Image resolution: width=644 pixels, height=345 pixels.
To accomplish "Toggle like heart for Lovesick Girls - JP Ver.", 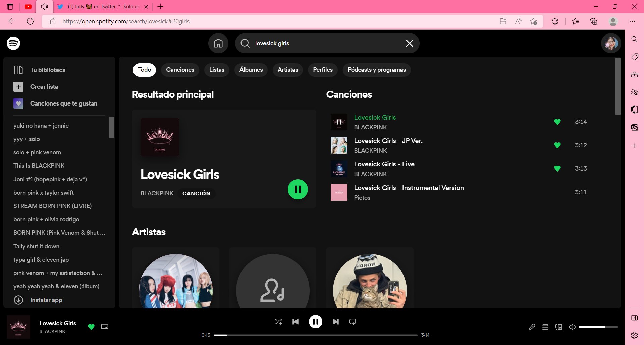I will 557,145.
